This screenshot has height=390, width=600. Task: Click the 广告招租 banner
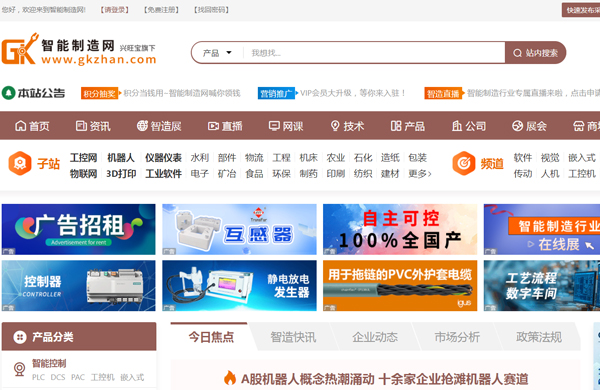(78, 229)
